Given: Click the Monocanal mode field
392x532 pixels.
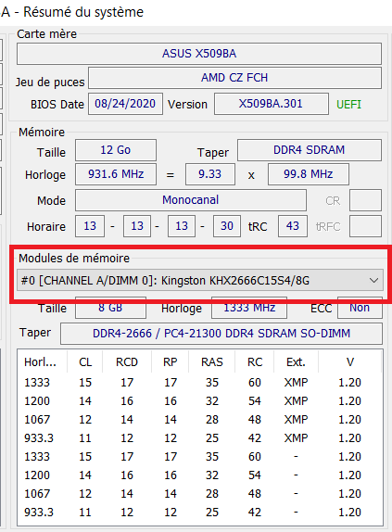Looking at the screenshot, I should tap(191, 200).
